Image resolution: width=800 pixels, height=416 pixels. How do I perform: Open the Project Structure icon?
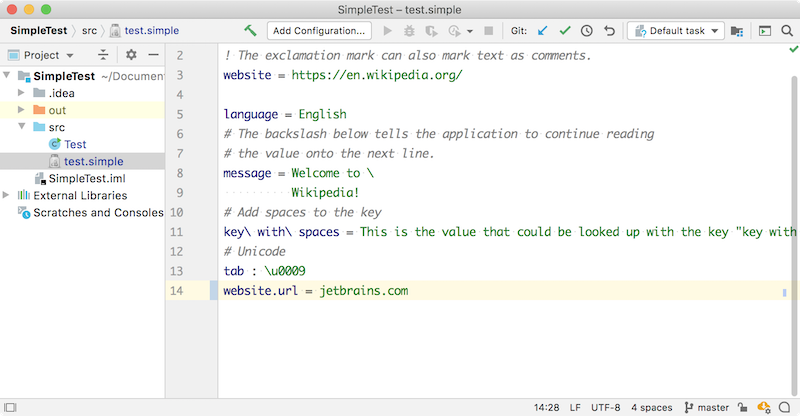click(x=737, y=31)
